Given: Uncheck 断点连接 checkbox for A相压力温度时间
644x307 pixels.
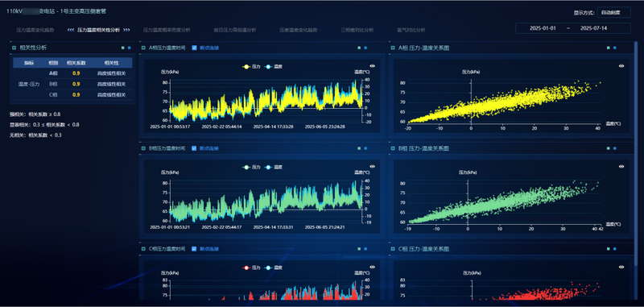Looking at the screenshot, I should pos(194,48).
